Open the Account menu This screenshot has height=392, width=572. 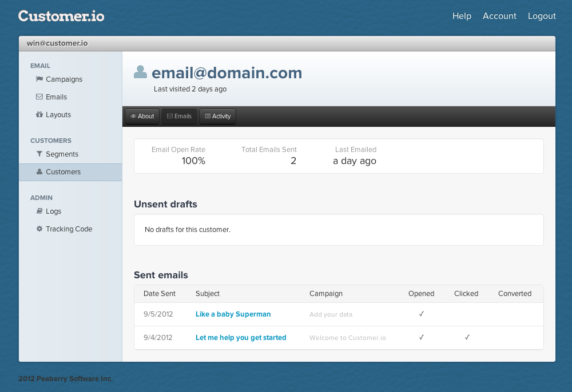[x=499, y=16]
